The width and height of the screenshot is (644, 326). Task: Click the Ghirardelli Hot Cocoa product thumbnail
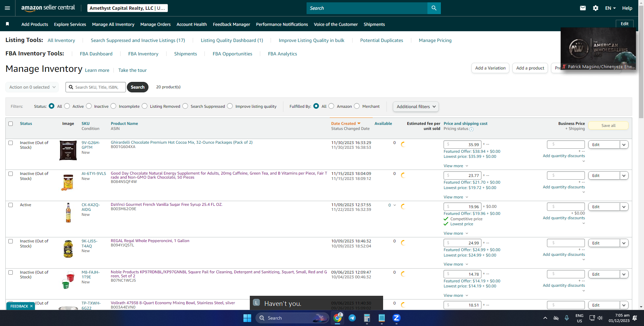coord(68,150)
